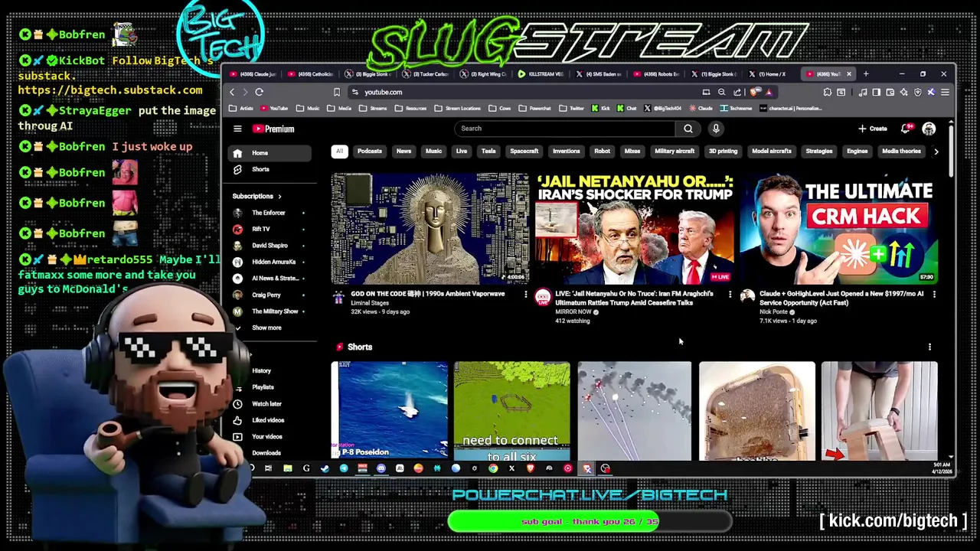The height and width of the screenshot is (551, 980).
Task: Open The Enforcer subscription channel
Action: pos(269,213)
